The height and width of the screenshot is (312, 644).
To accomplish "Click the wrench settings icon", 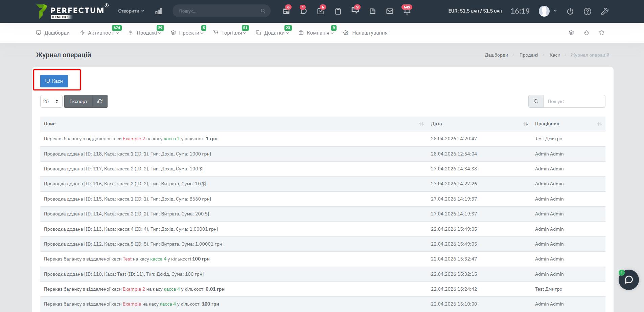I will coord(605,11).
